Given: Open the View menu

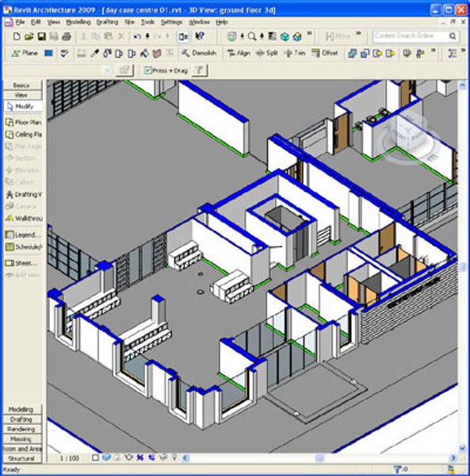Looking at the screenshot, I should (x=54, y=22).
